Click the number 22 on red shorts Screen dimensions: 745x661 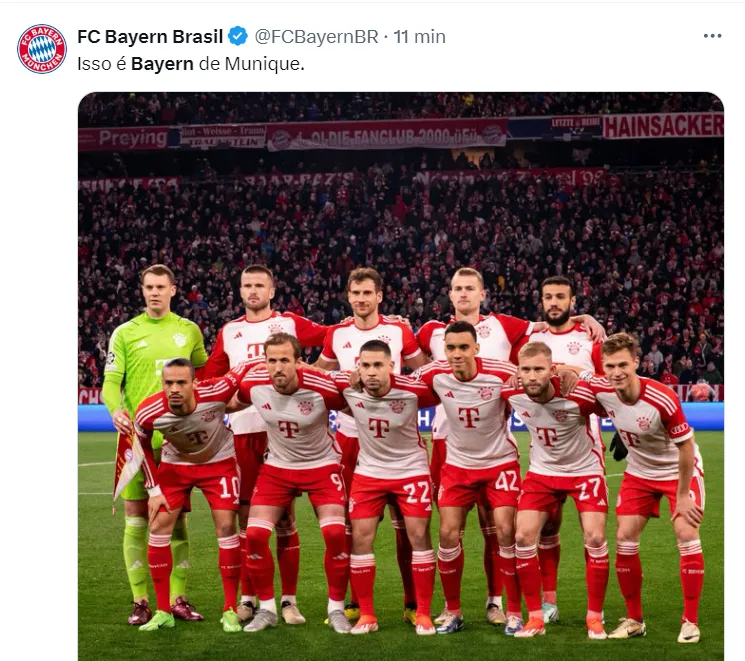pyautogui.click(x=417, y=493)
